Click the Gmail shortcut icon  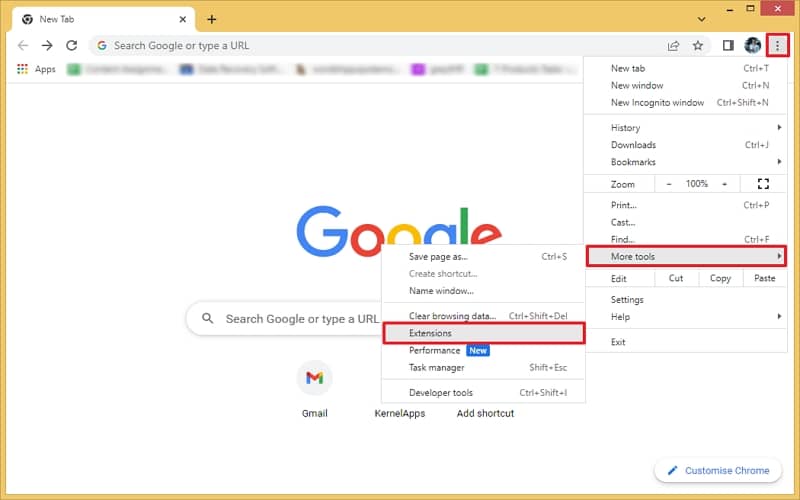[x=314, y=378]
